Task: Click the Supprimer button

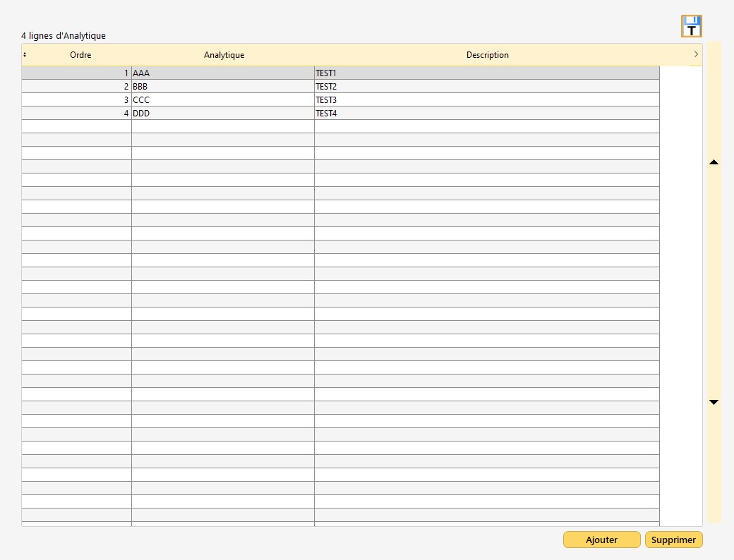Action: click(673, 540)
